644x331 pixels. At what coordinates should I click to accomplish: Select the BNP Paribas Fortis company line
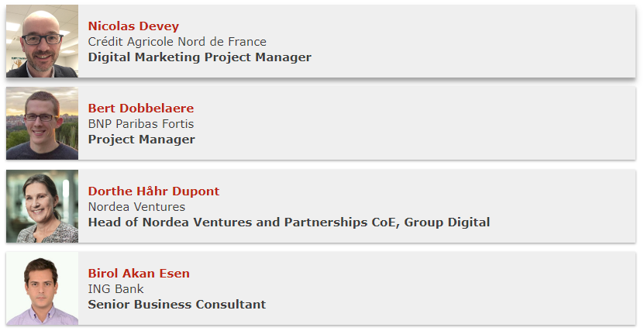141,123
